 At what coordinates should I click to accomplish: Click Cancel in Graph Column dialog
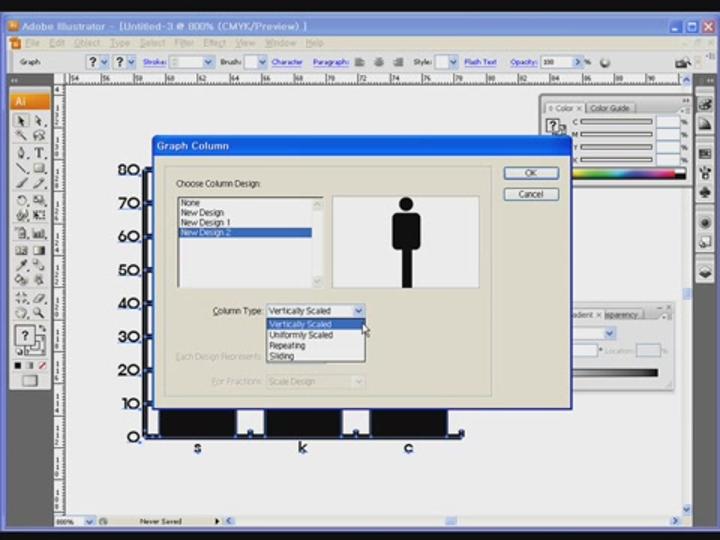[531, 194]
